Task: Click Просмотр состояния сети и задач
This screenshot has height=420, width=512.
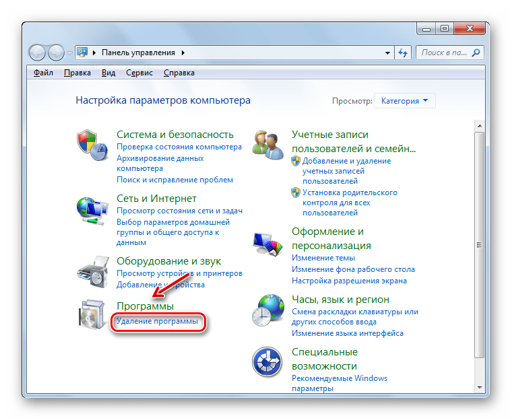Action: click(180, 211)
